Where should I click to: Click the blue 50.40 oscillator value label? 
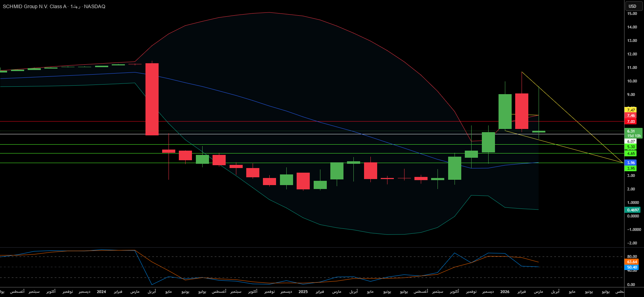pos(632,267)
